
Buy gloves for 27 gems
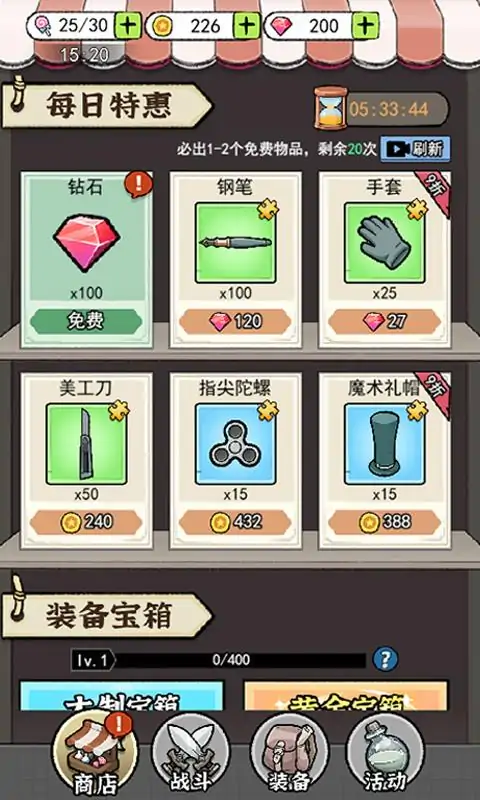pos(385,321)
